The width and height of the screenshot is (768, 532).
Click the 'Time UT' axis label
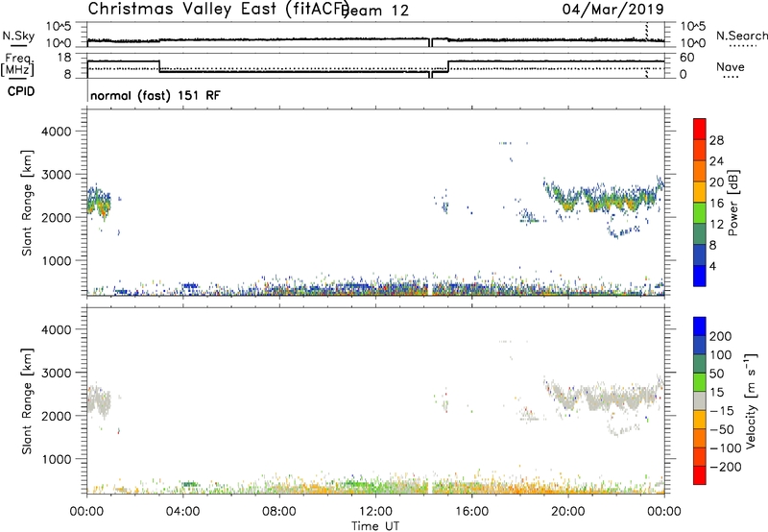pos(375,526)
